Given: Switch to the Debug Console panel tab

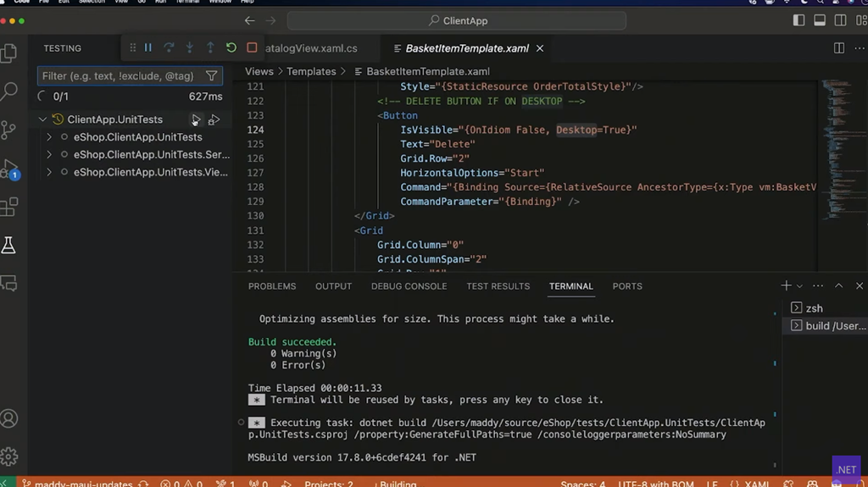Looking at the screenshot, I should coord(409,286).
